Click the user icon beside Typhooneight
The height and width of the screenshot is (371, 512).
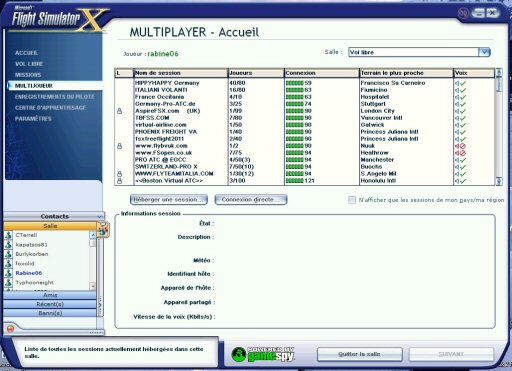click(8, 282)
